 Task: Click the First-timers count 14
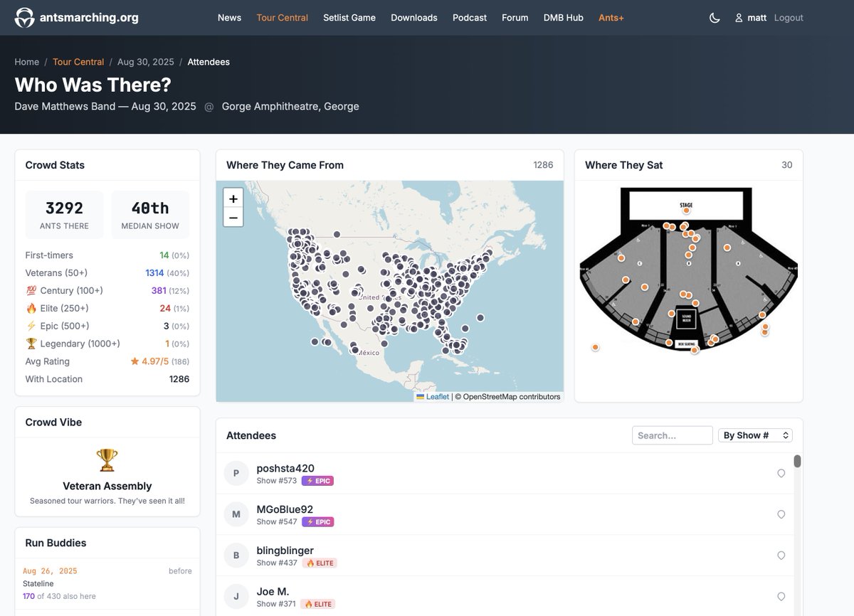(x=164, y=255)
